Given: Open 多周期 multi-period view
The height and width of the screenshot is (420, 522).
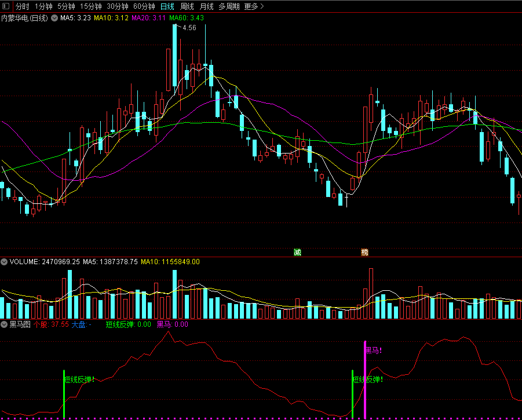Looking at the screenshot, I should 229,6.
